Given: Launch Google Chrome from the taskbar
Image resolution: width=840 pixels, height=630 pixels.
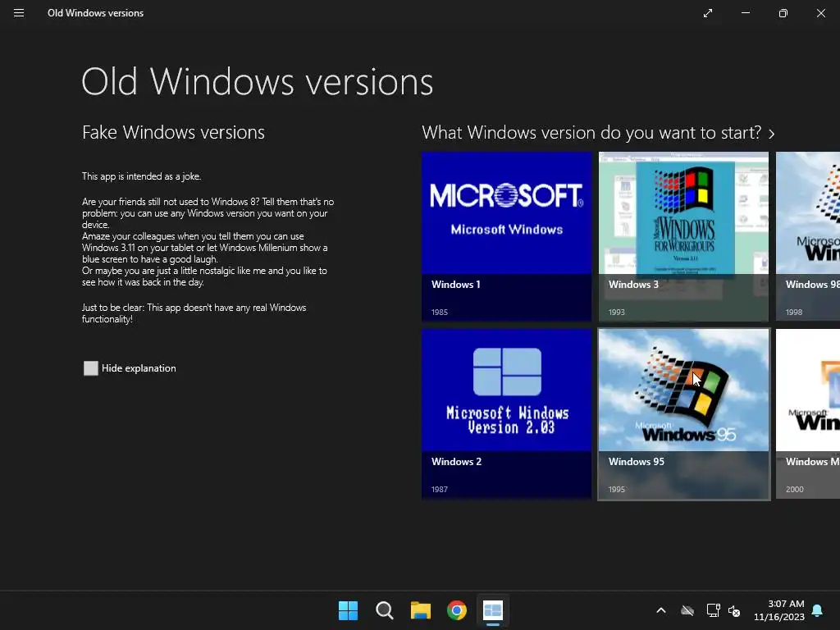Looking at the screenshot, I should [457, 610].
